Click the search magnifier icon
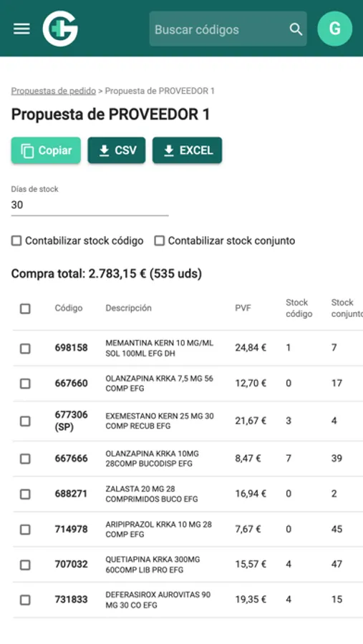Screen dimensions: 363x644 [x=296, y=29]
